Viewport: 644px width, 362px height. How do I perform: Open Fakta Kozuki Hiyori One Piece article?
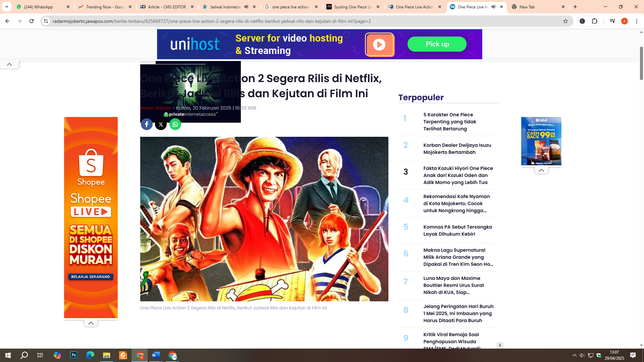click(458, 175)
